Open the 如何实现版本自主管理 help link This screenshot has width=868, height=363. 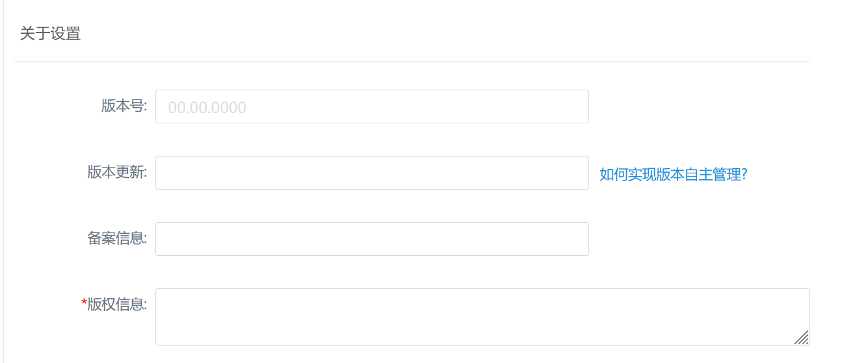tap(673, 174)
